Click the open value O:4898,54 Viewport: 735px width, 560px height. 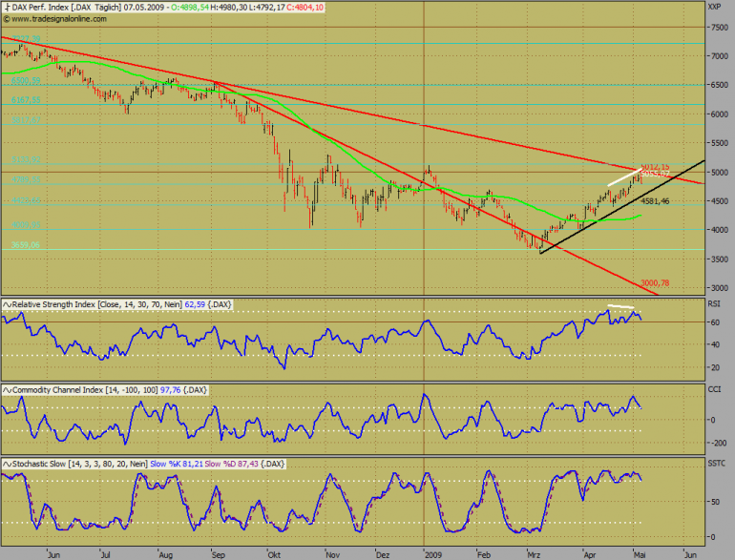(190, 8)
